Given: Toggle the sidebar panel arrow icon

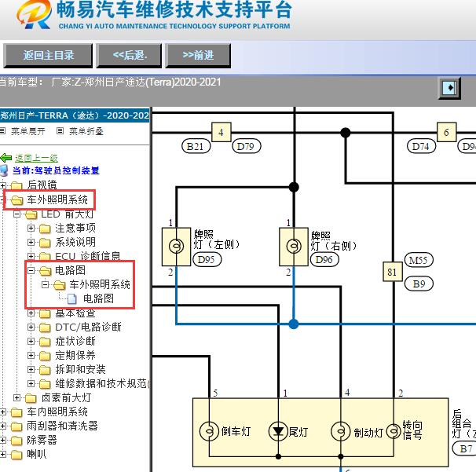Looking at the screenshot, I should 449,88.
